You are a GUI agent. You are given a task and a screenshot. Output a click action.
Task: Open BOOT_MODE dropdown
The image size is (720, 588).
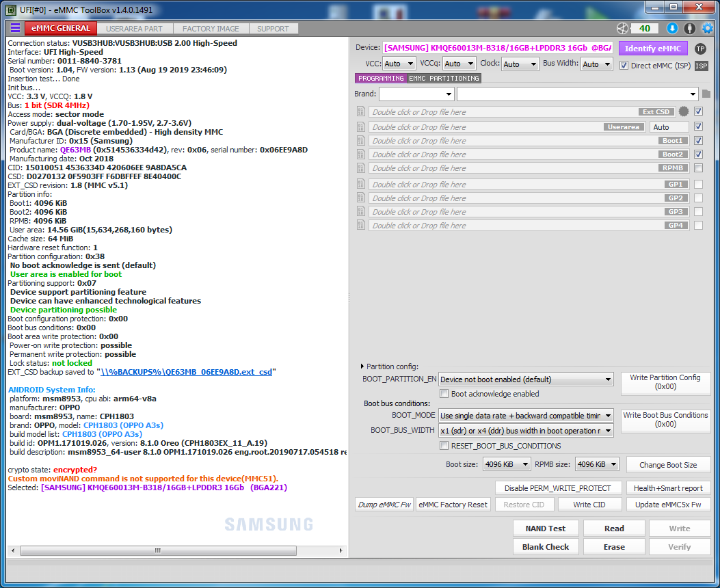pos(526,416)
